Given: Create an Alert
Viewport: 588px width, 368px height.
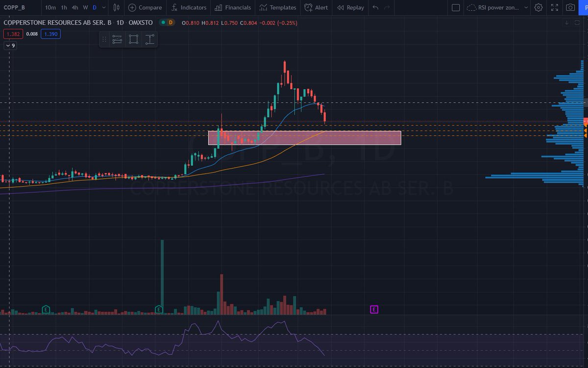Looking at the screenshot, I should click(x=316, y=7).
